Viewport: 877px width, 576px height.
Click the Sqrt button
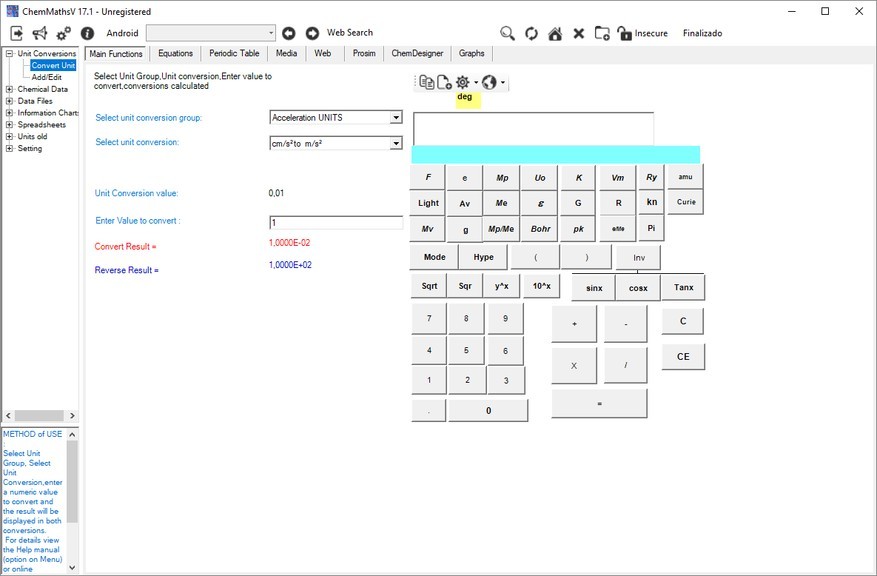pos(429,286)
